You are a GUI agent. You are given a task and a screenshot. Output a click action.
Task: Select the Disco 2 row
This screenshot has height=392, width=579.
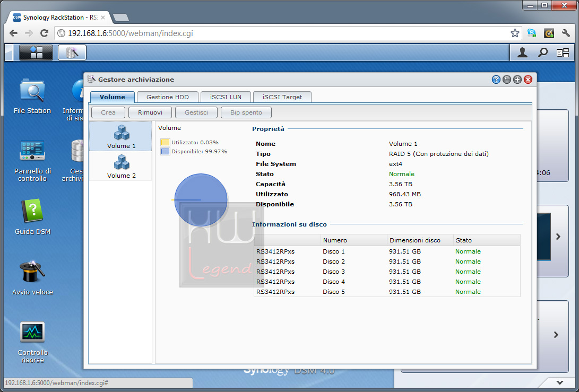point(387,262)
